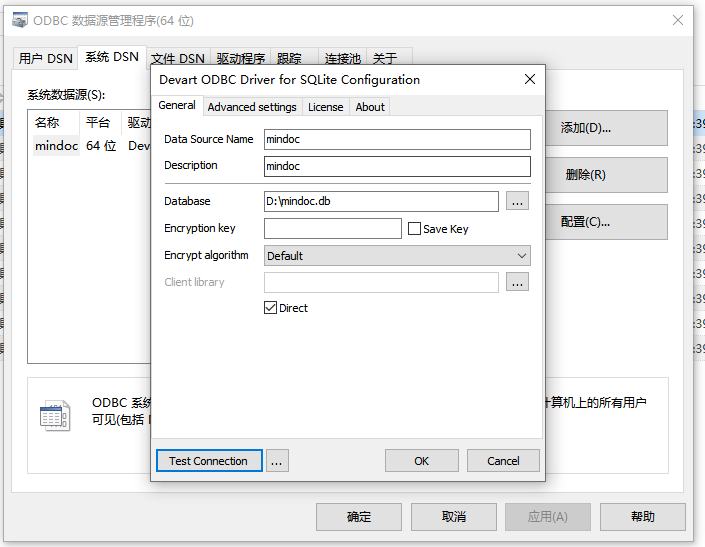Click the database file browse button
705x547 pixels.
coord(517,202)
